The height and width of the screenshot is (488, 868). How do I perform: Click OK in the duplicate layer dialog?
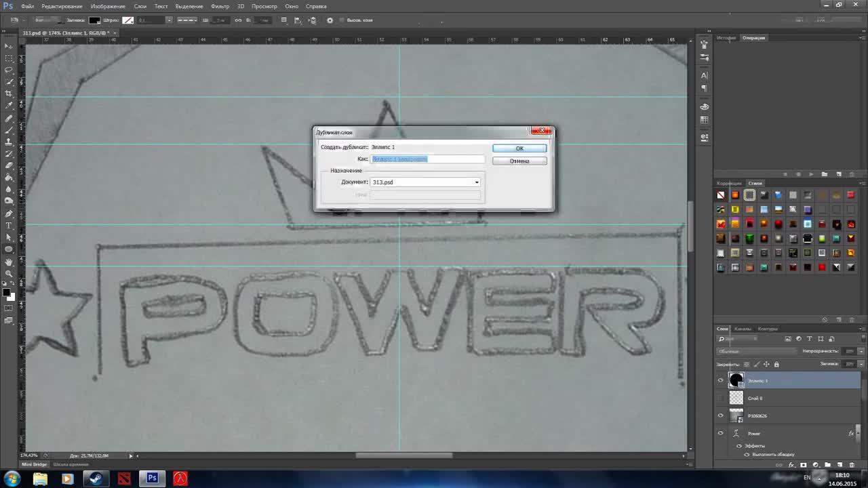(519, 148)
